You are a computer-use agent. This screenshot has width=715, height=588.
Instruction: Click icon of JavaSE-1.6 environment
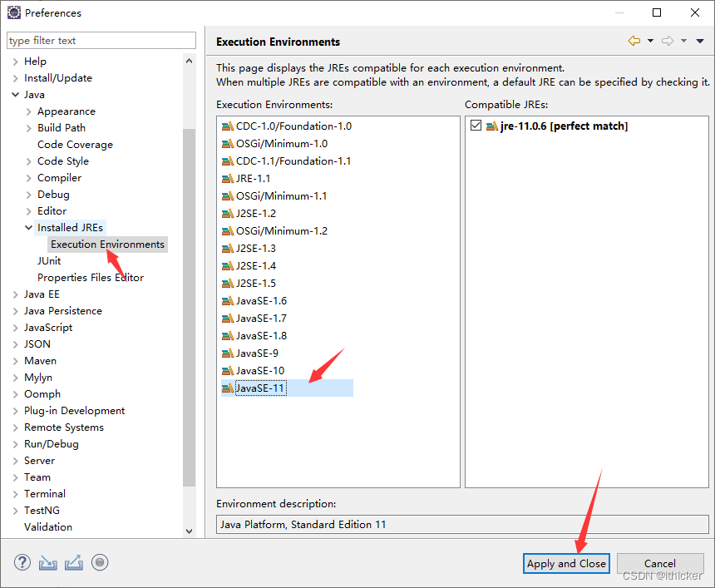pos(228,301)
